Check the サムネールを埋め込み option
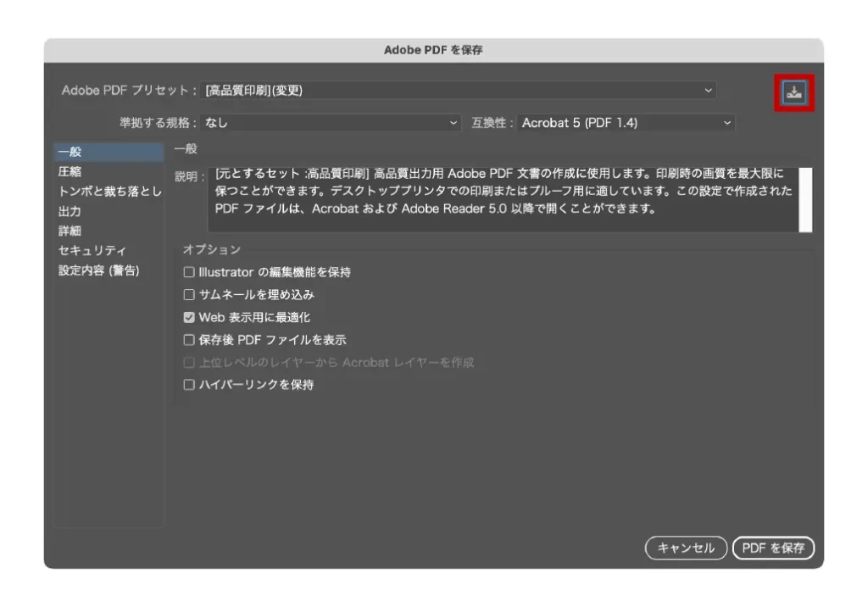Viewport: 868px width, 607px height. point(189,295)
